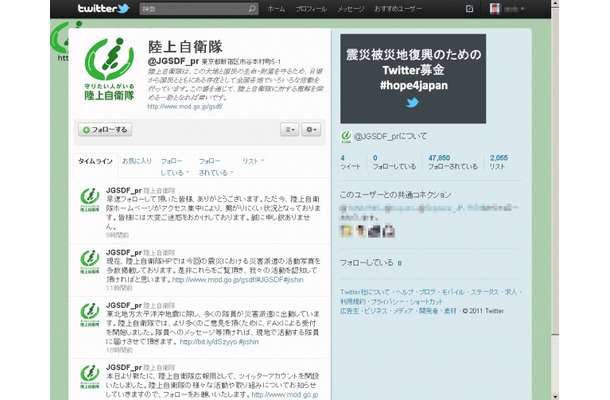The height and width of the screenshot is (400, 610).
Task: Open footer ヘルプ link
Action: coord(405,292)
